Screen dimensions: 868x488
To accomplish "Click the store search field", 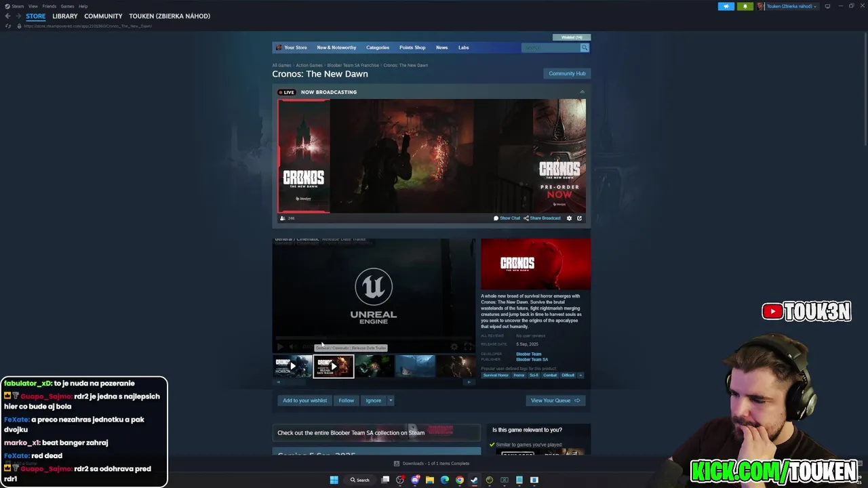I will (x=550, y=47).
